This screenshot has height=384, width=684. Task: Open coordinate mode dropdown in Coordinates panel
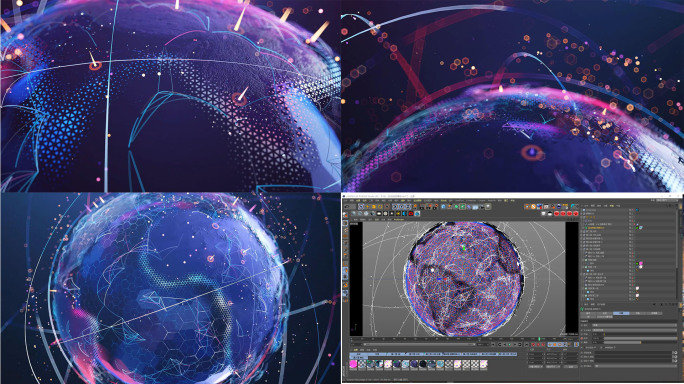[x=536, y=366]
